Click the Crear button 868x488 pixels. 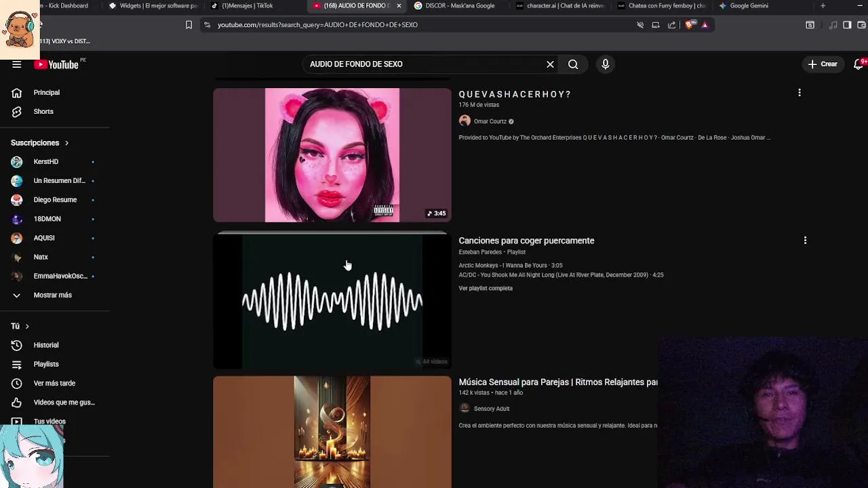tap(823, 64)
